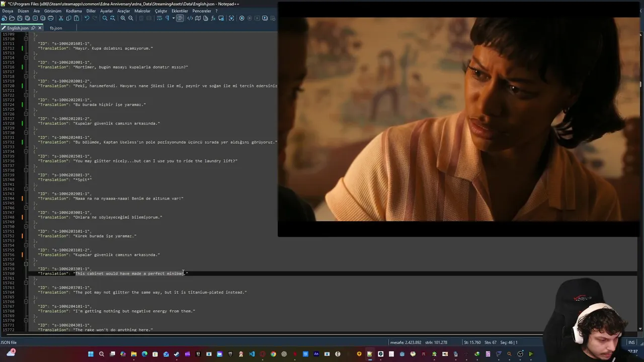Toggle Word Wrap toolbar icon
Image resolution: width=644 pixels, height=362 pixels.
coord(159,18)
